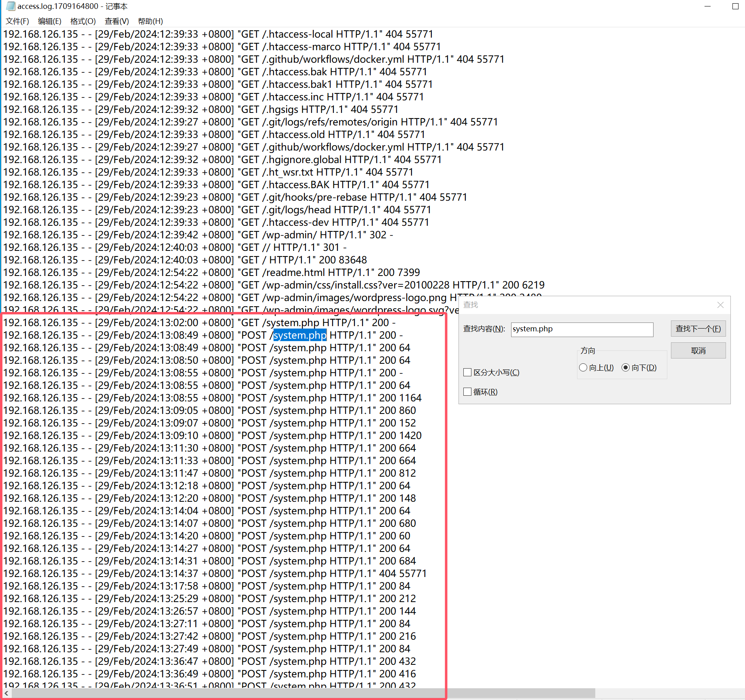Click the POST line at 13:14:31
Screen dimensions: 745x700
point(210,561)
